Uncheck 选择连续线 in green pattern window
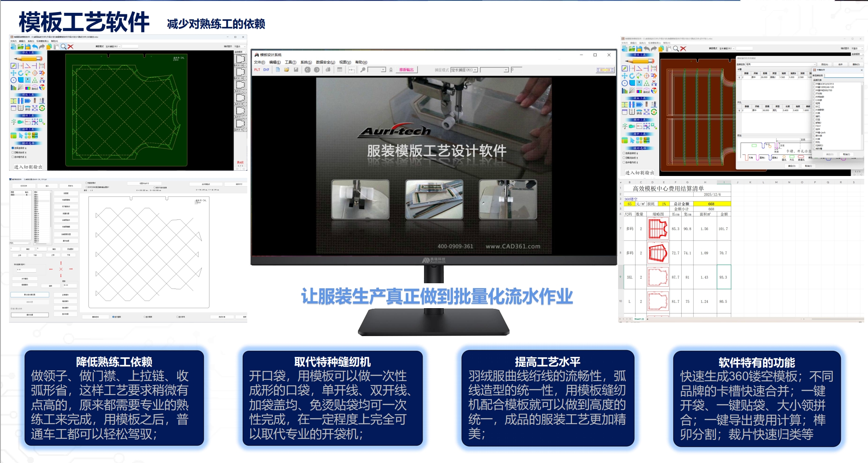This screenshot has width=868, height=463. tap(13, 148)
